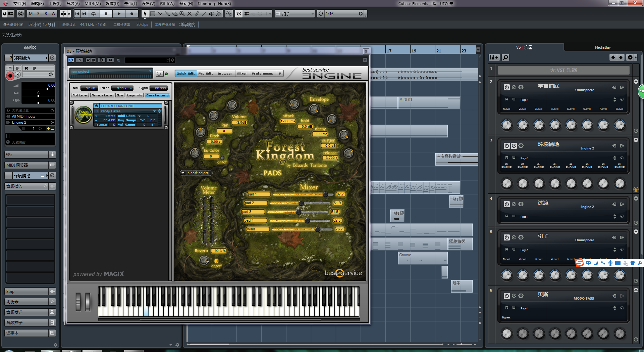Expand the new project dropdown

click(150, 71)
